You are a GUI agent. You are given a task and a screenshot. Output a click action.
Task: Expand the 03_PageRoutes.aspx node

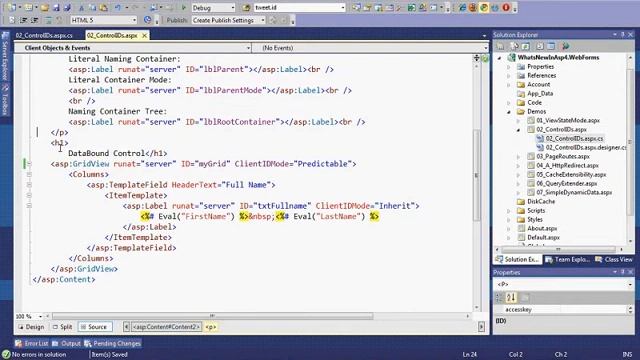[x=518, y=156]
